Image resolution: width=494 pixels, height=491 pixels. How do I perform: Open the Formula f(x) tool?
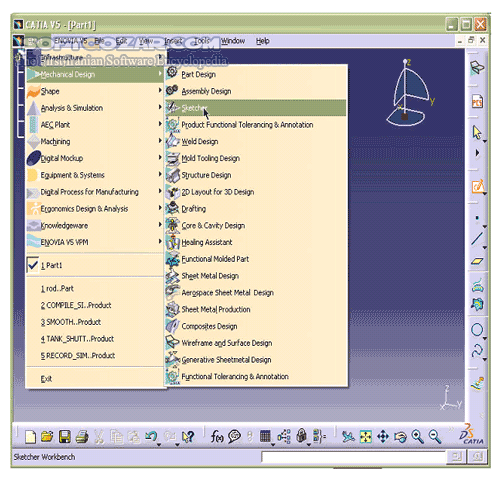click(x=217, y=436)
